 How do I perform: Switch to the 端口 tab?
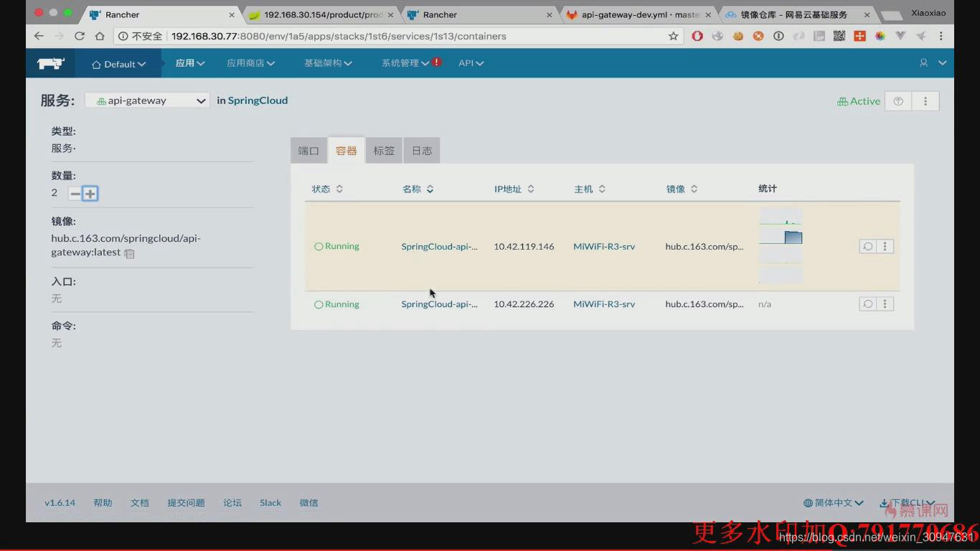[308, 151]
